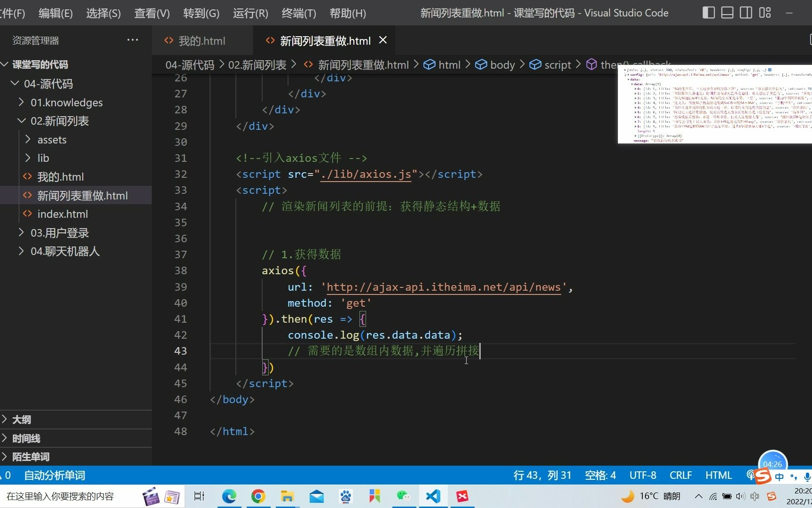The height and width of the screenshot is (508, 812).
Task: Click breadcrumb 02.新闻列表
Action: click(x=257, y=65)
